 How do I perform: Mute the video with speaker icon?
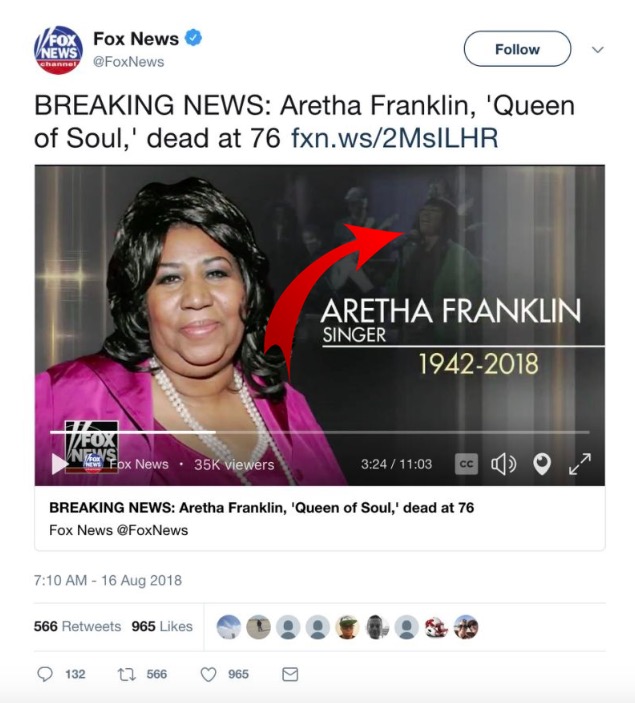504,464
